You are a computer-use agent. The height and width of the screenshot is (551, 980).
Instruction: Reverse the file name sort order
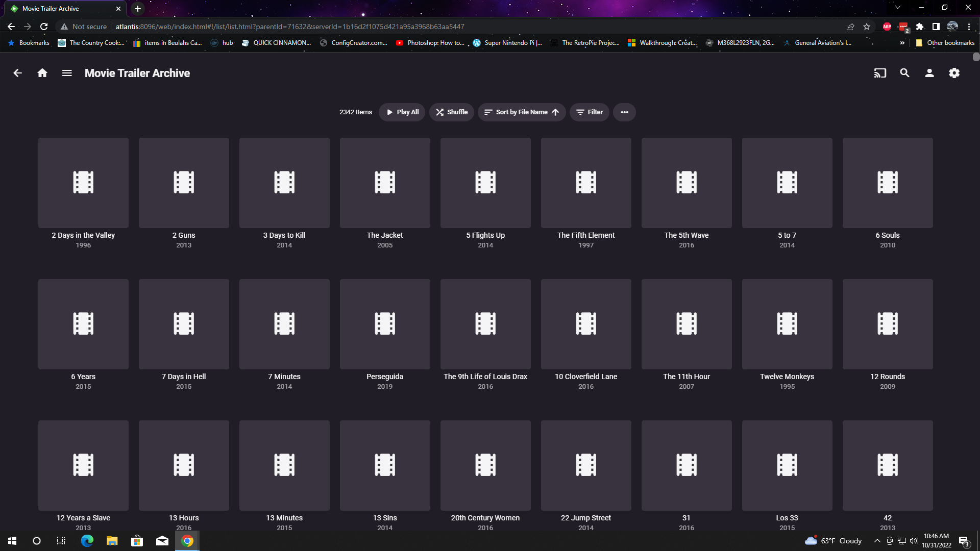click(x=555, y=112)
